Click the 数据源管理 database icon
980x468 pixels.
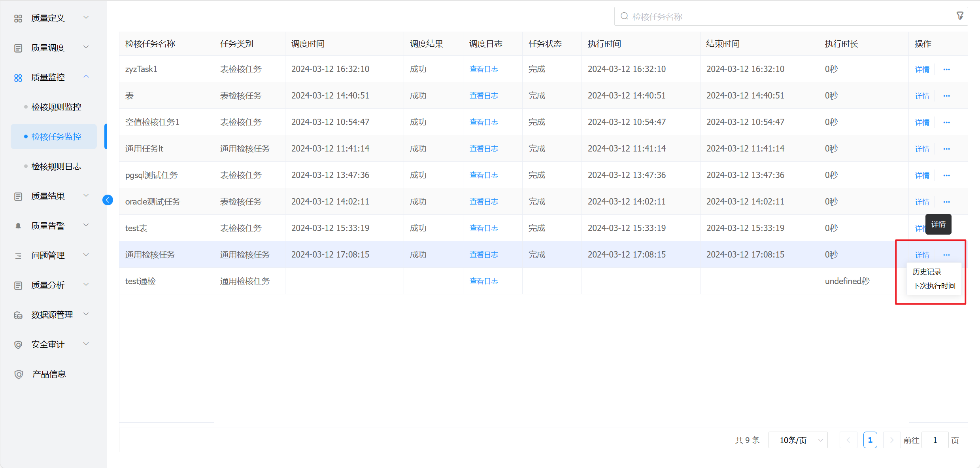pos(18,315)
